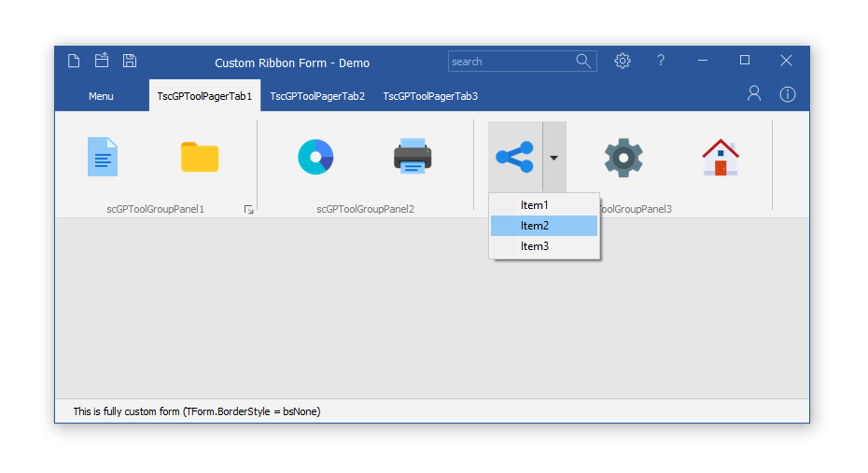Viewport: 868px width, 473px height.
Task: Toggle the share button dropdown arrow
Action: [x=554, y=157]
